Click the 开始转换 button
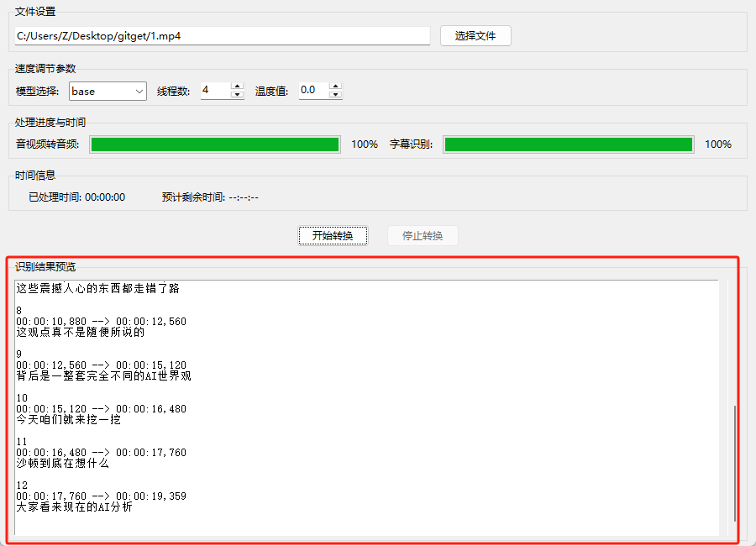Image resolution: width=756 pixels, height=546 pixels. (x=333, y=235)
